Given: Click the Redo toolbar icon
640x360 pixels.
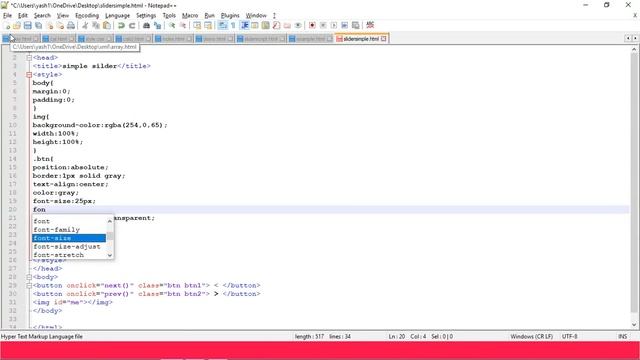Looking at the screenshot, I should [x=132, y=25].
